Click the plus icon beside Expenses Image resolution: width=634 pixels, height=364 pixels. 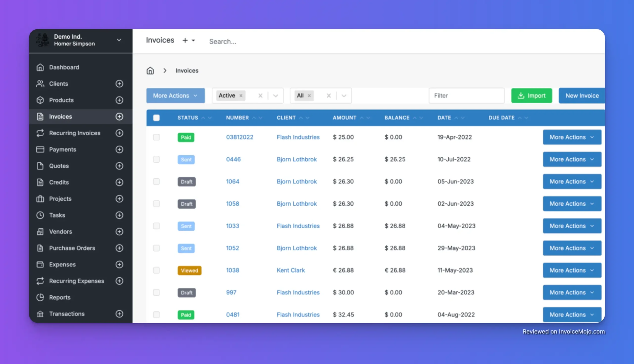119,265
